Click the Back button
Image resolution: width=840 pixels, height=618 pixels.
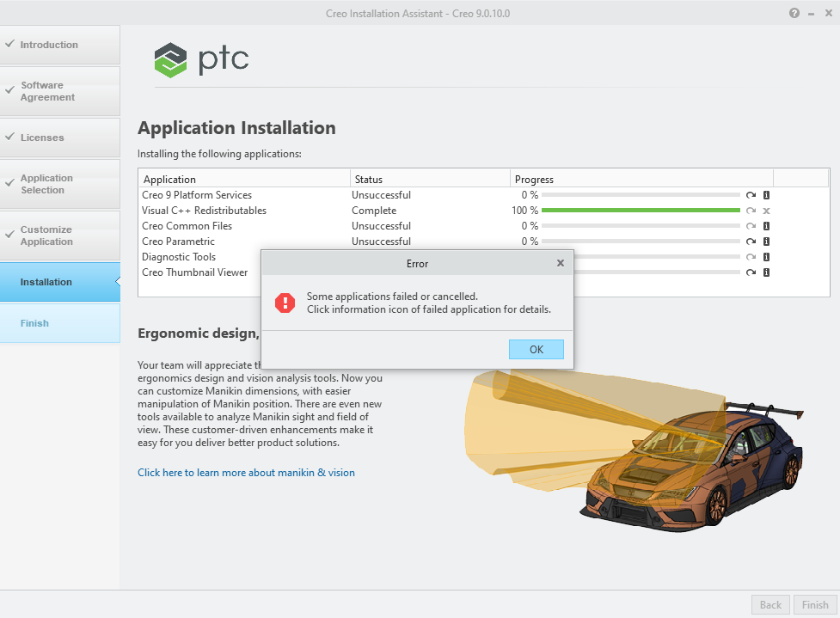(770, 604)
